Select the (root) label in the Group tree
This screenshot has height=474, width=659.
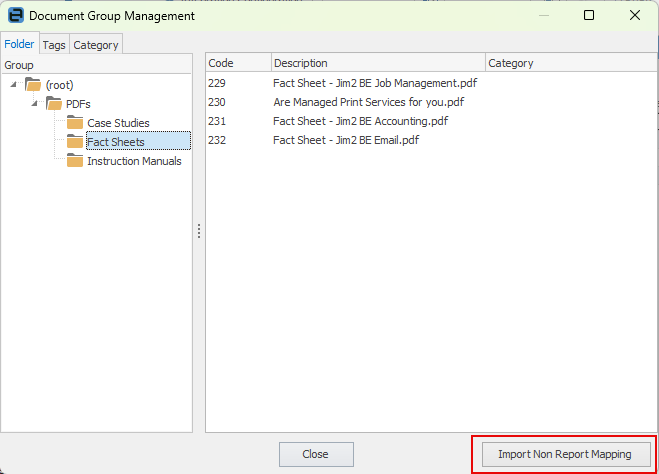tap(60, 85)
